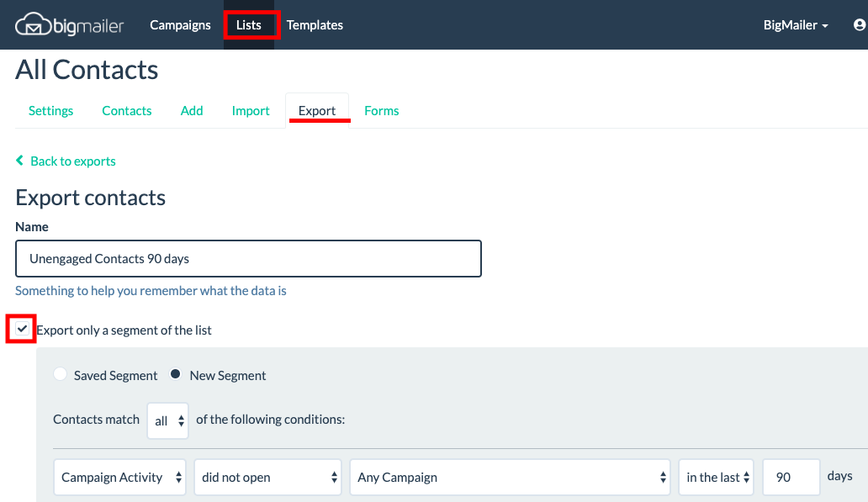Click the All Contacts page heading

coord(87,70)
